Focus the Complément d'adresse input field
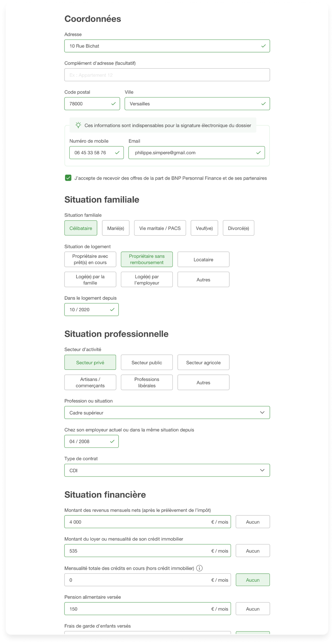This screenshot has width=334, height=644. pos(167,75)
